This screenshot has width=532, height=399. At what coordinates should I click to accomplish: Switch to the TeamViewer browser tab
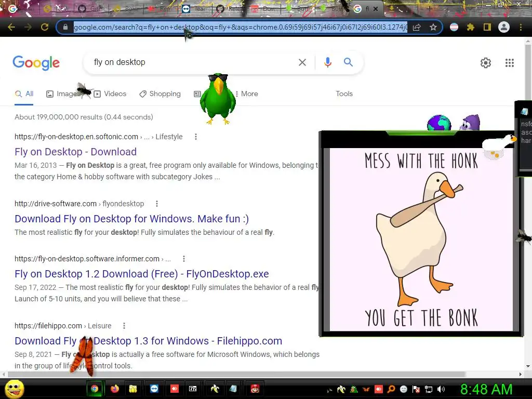point(194,9)
